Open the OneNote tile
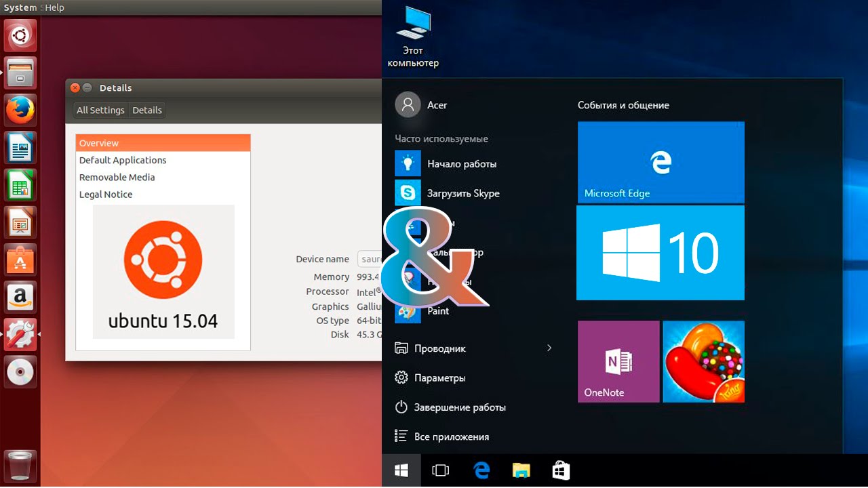868x488 pixels. (x=618, y=362)
